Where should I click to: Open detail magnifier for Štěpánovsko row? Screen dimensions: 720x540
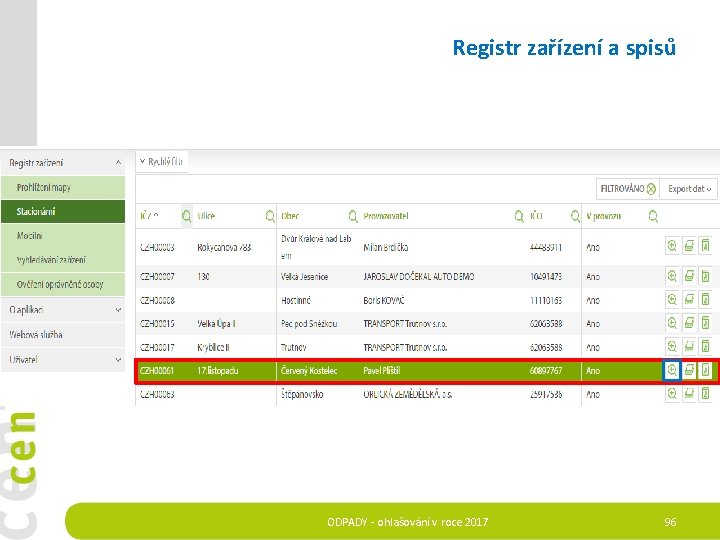click(x=672, y=394)
